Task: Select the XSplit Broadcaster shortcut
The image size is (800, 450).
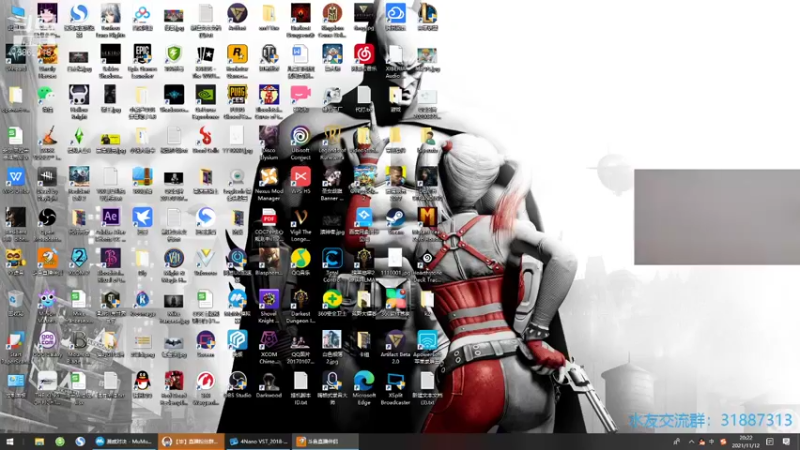Action: [x=395, y=381]
